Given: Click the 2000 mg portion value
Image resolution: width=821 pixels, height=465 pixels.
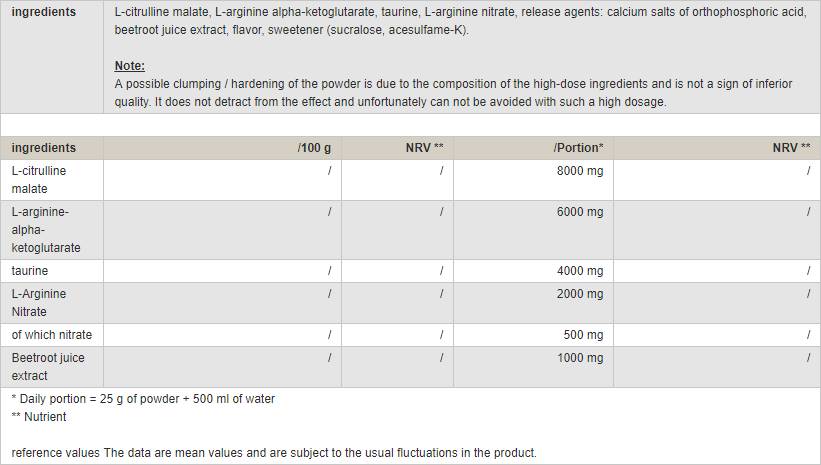Looking at the screenshot, I should pos(580,294).
